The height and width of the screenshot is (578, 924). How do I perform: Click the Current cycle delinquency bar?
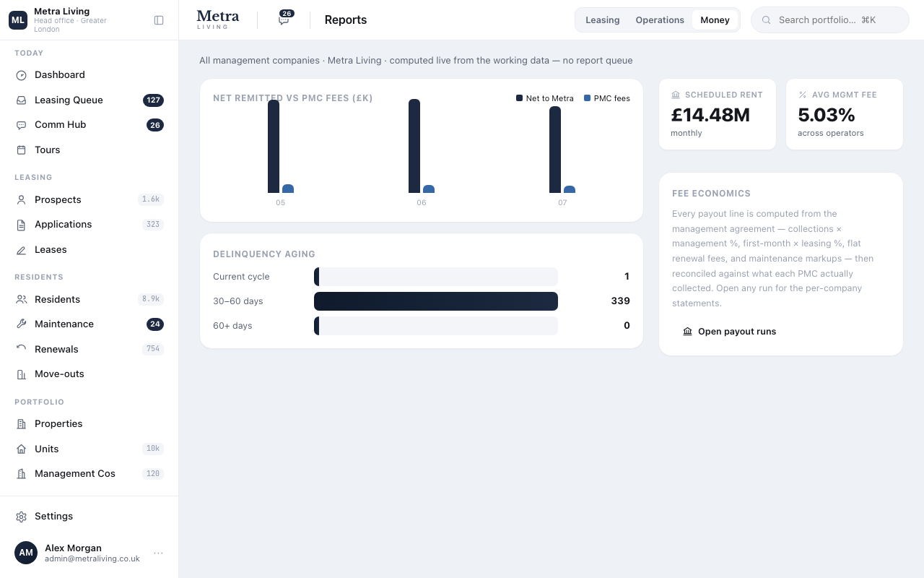click(x=436, y=277)
